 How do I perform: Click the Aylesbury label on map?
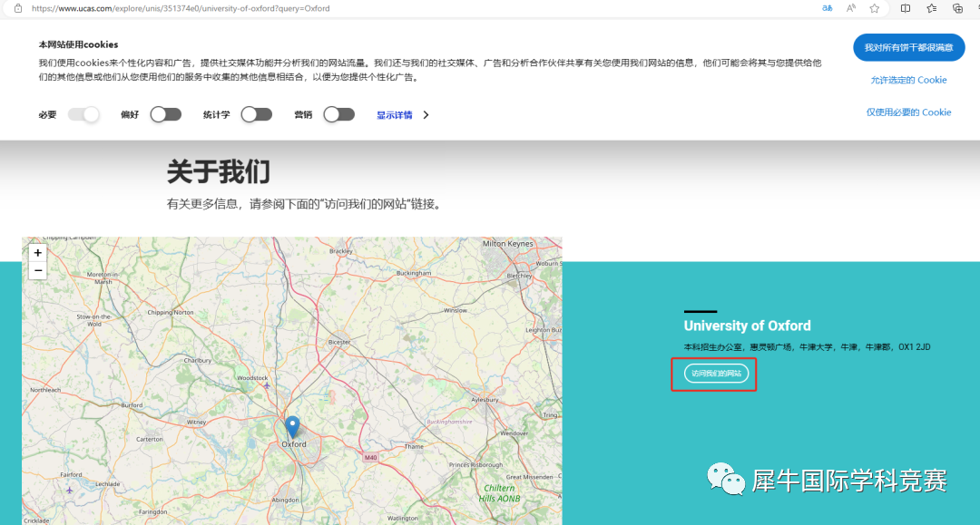485,400
